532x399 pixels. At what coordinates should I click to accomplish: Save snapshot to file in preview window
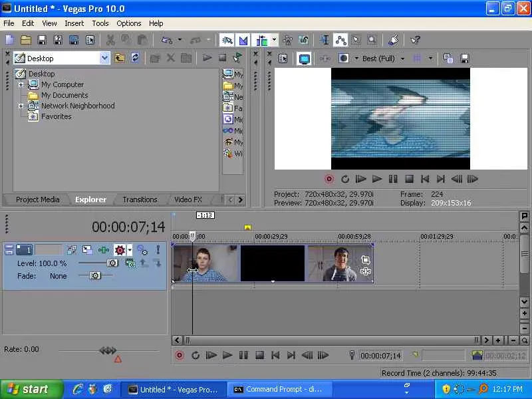465,59
